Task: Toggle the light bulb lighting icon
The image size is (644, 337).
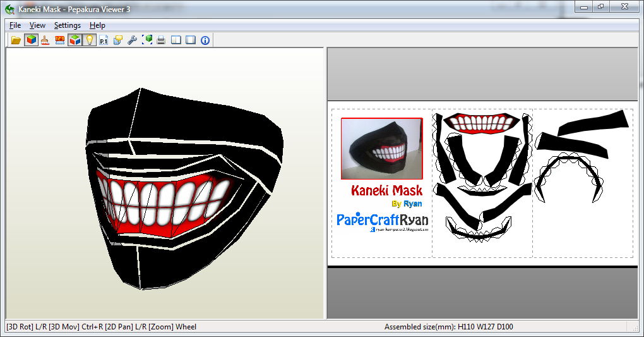Action: 89,40
